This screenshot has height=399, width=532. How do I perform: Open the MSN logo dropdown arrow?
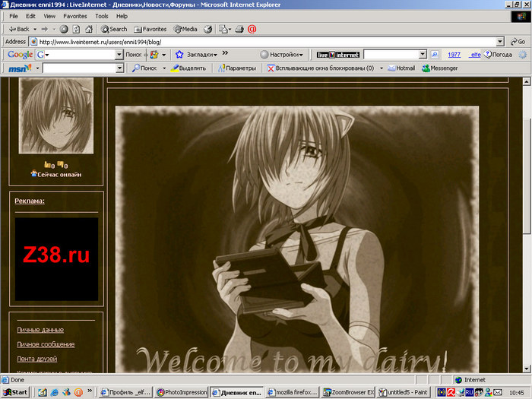point(38,68)
